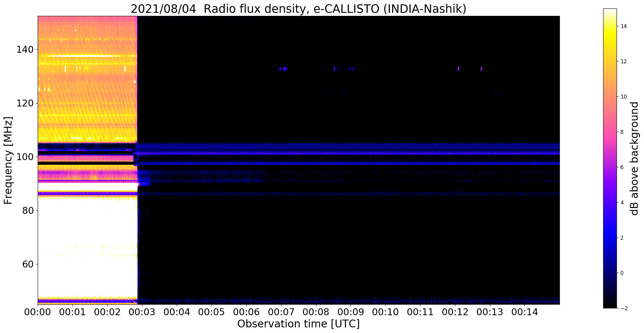
Task: Click the 00:00 time tick label
Action: pyautogui.click(x=38, y=312)
